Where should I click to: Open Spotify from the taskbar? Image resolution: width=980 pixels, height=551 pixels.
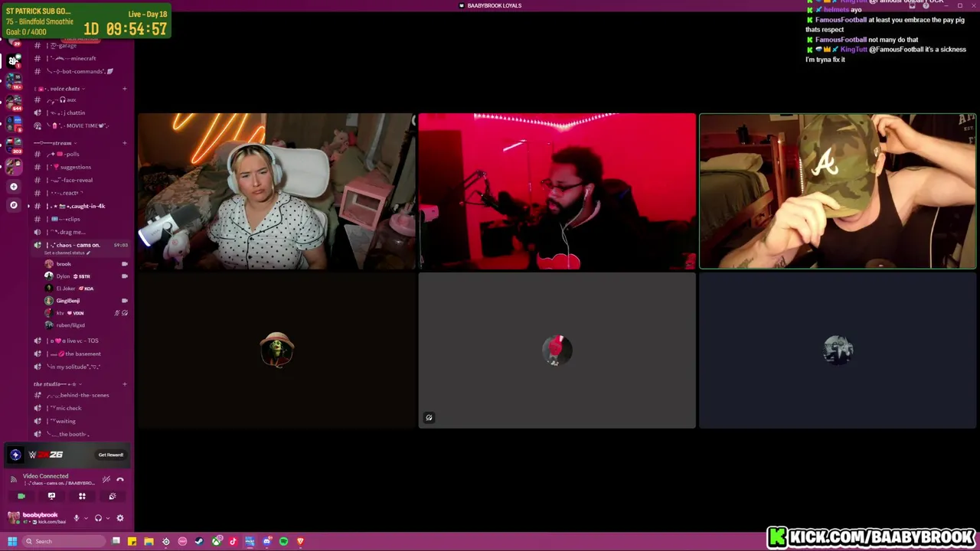(x=284, y=541)
